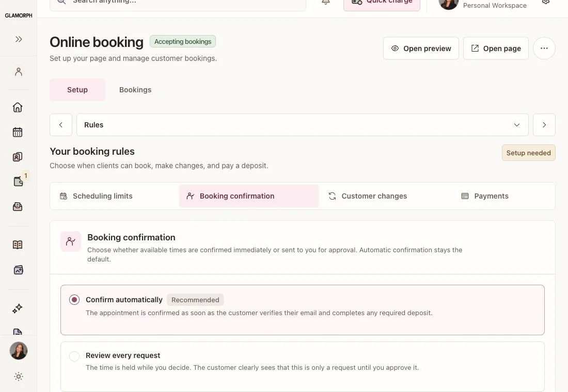Click the Setup needed badge
Viewport: 568px width, 392px height.
tap(529, 153)
